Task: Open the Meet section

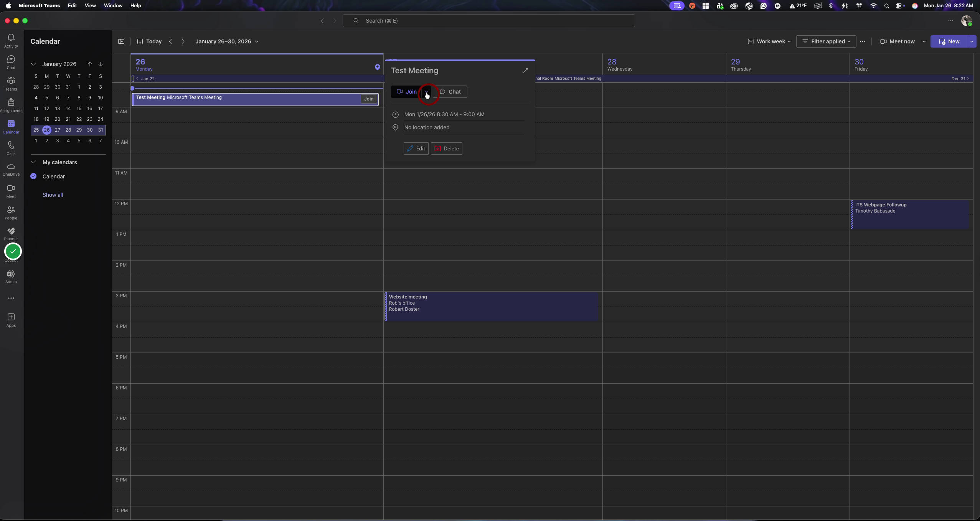Action: [x=11, y=191]
